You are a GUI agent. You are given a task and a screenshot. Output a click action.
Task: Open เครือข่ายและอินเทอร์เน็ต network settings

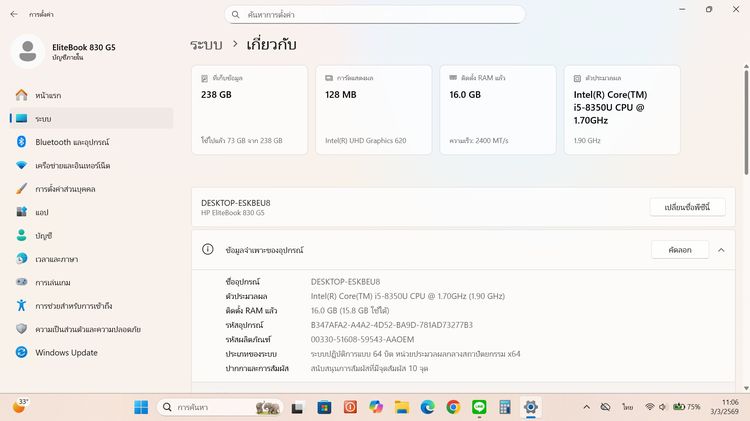click(x=91, y=165)
